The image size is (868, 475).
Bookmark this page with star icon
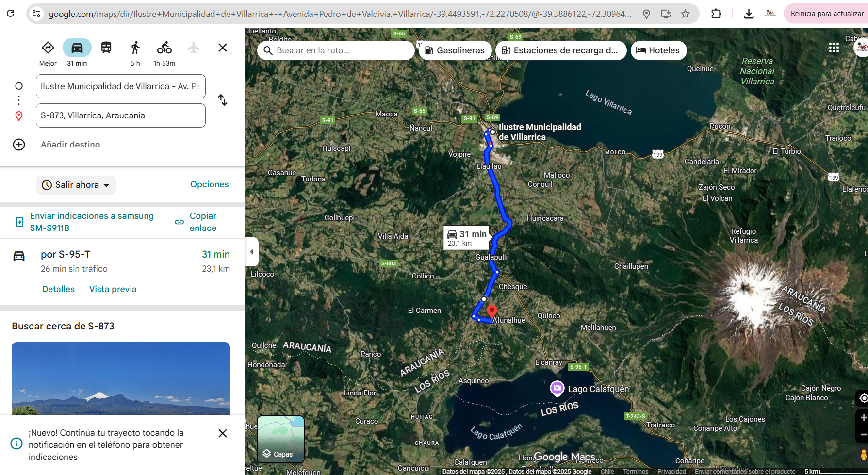tap(685, 14)
